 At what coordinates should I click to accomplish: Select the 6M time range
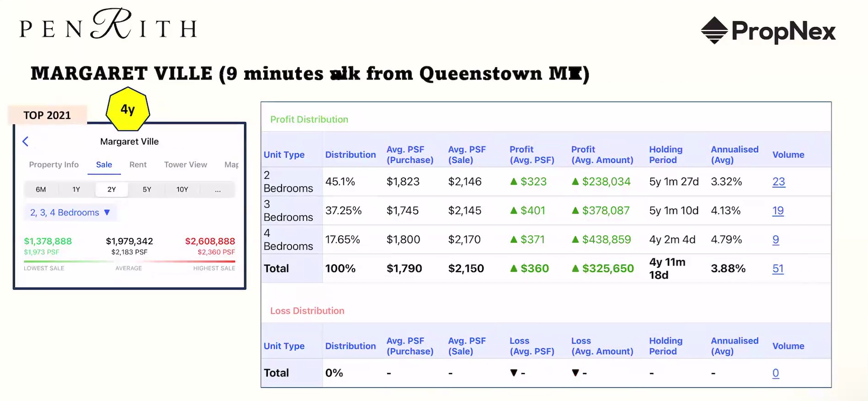[41, 189]
